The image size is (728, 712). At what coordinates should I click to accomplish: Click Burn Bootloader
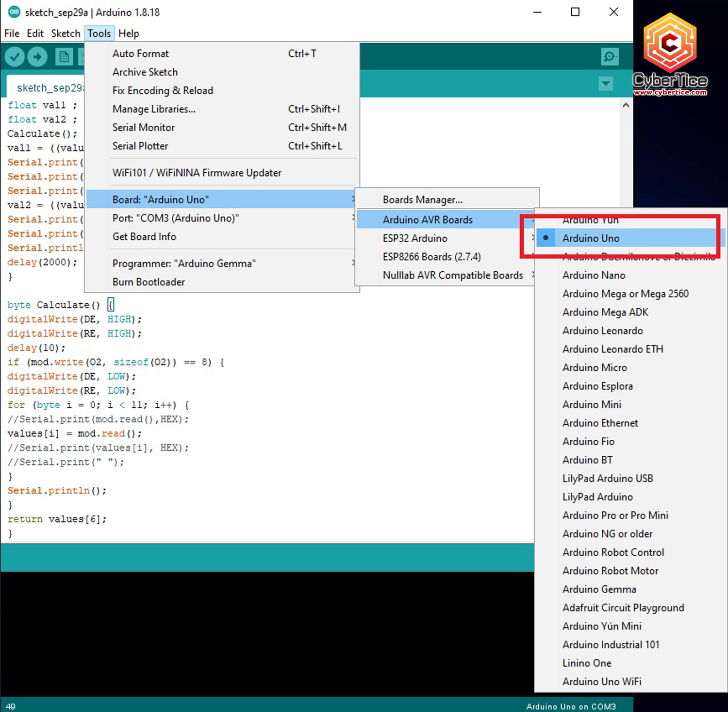coord(149,281)
